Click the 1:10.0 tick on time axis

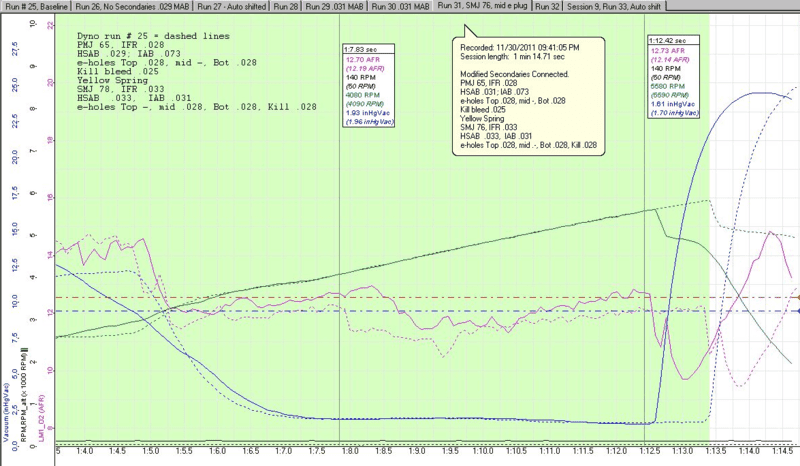coord(480,453)
